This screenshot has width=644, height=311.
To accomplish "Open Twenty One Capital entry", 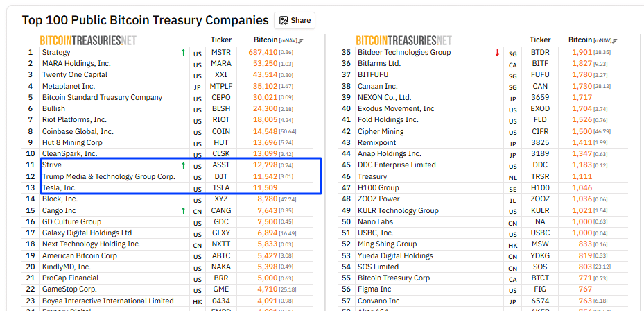I will pyautogui.click(x=75, y=74).
